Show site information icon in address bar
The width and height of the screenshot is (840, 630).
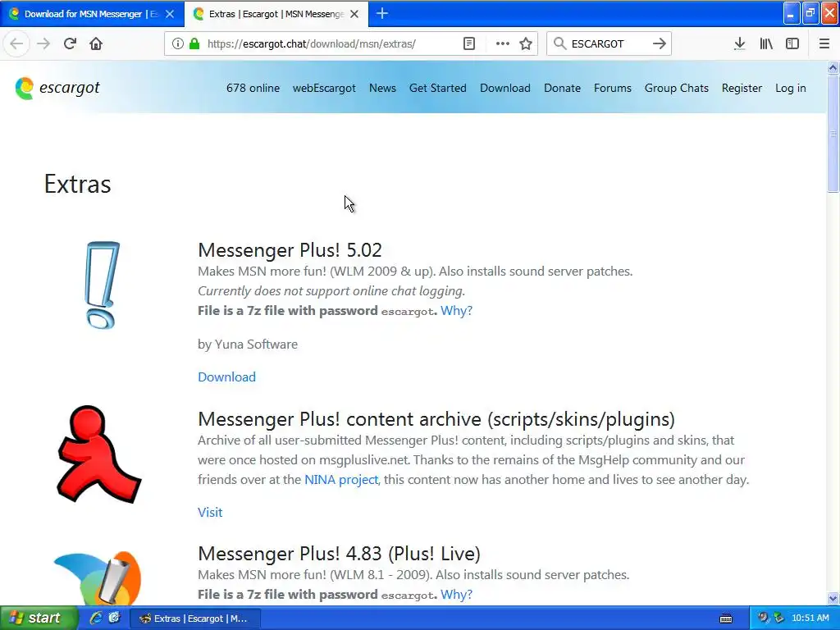177,43
